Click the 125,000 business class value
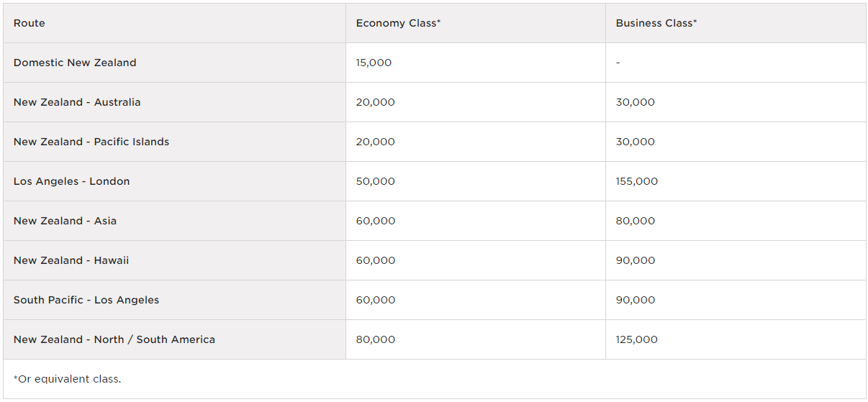 coord(637,339)
